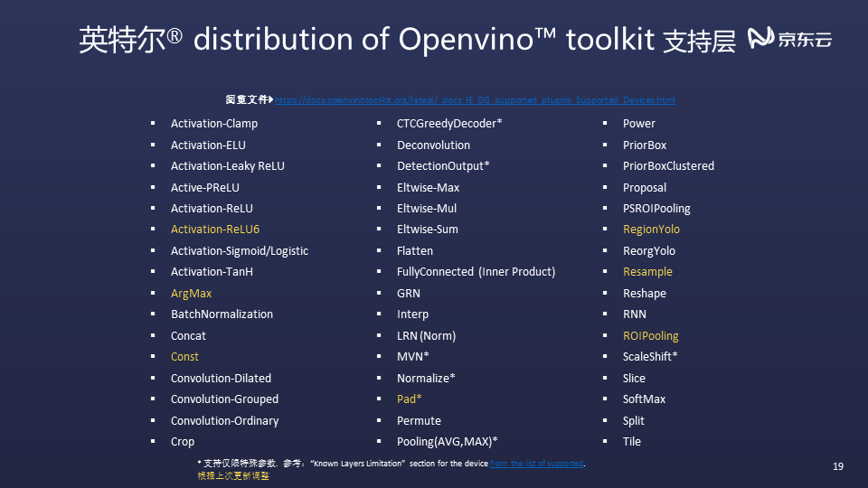Select the 'ScaleShift*' list item

coord(650,357)
